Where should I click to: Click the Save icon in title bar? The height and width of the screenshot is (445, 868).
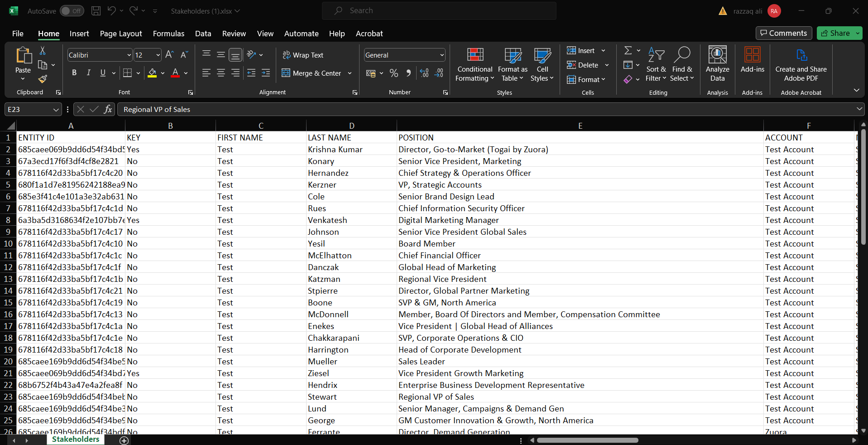[x=96, y=11]
